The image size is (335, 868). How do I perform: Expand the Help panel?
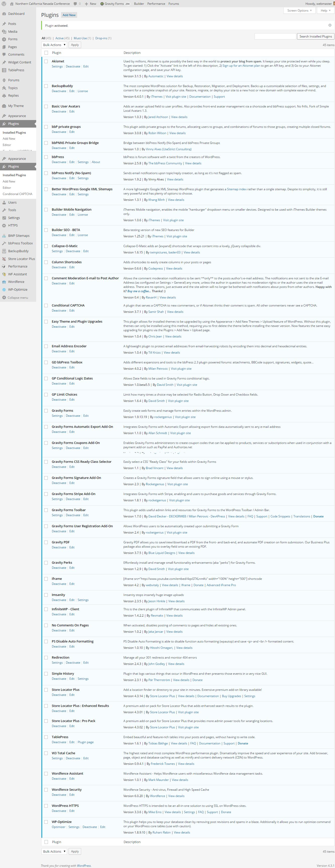click(x=325, y=11)
